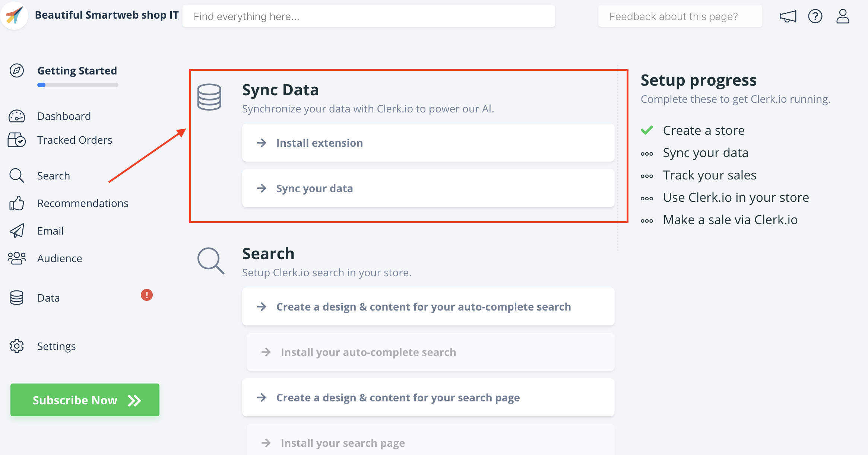Select the Recommendations thumbs-up icon
The width and height of the screenshot is (868, 455).
point(16,203)
